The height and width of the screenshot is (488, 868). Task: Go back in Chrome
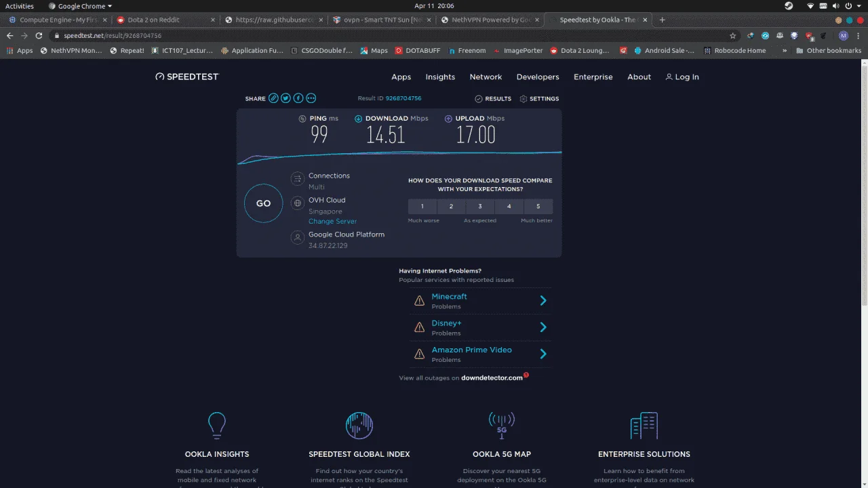pyautogui.click(x=9, y=35)
